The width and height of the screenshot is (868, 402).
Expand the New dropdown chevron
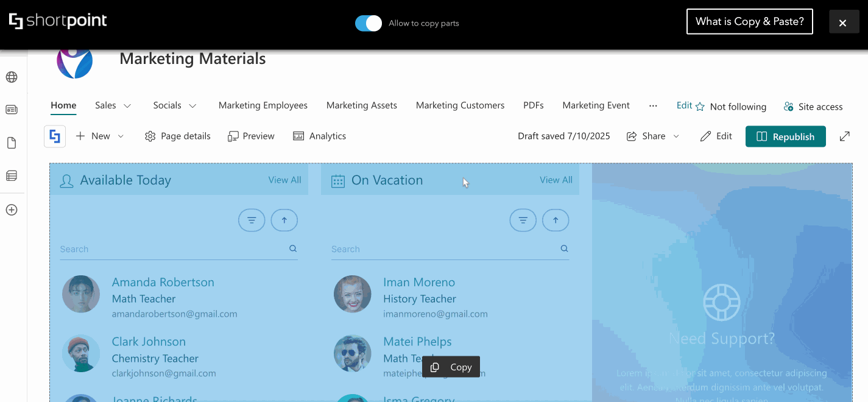pyautogui.click(x=121, y=136)
